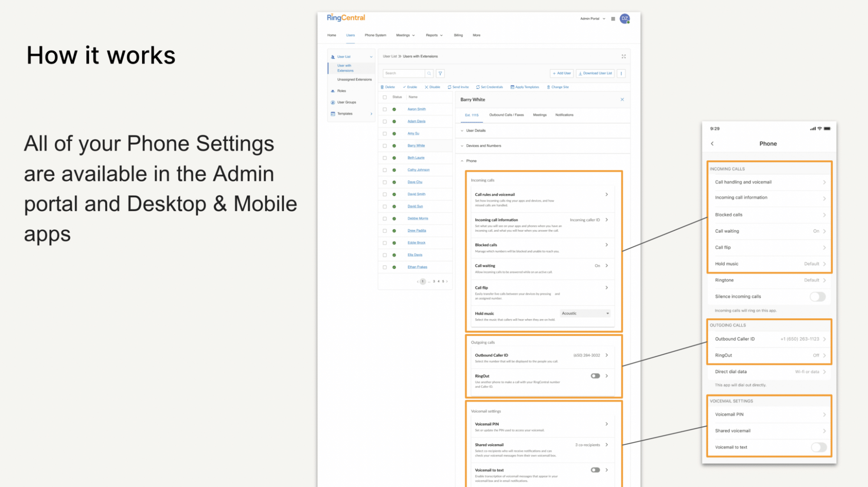
Task: Switch to the Notifications tab for Barry White
Action: click(564, 115)
